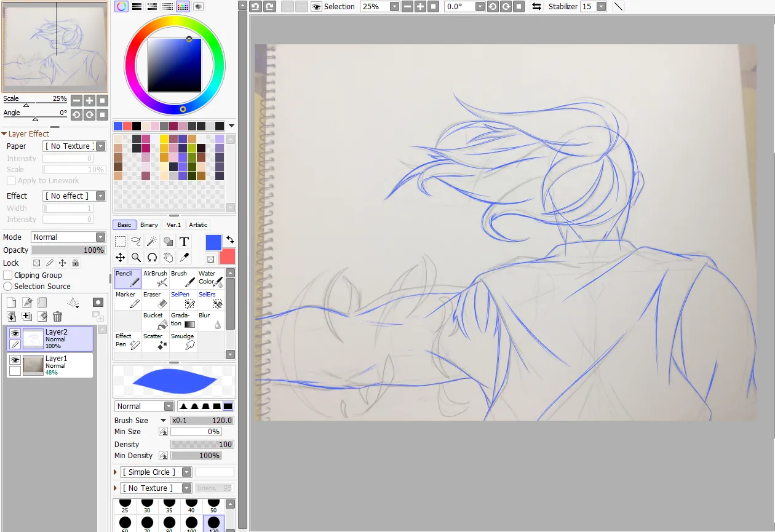Hide Layer1 using its eye icon
This screenshot has width=775, height=532.
pos(15,360)
